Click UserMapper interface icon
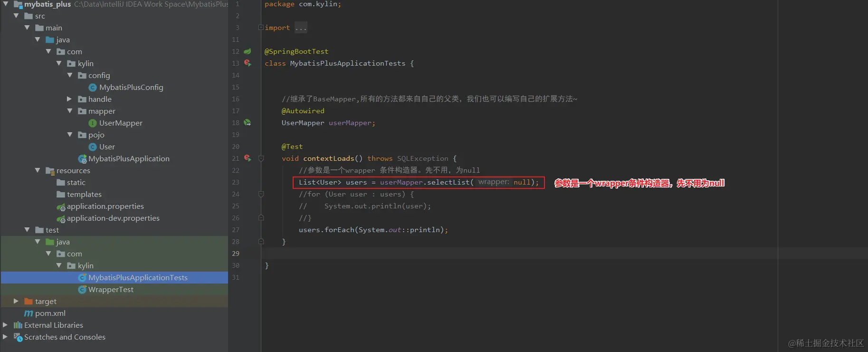Image resolution: width=868 pixels, height=352 pixels. (93, 123)
